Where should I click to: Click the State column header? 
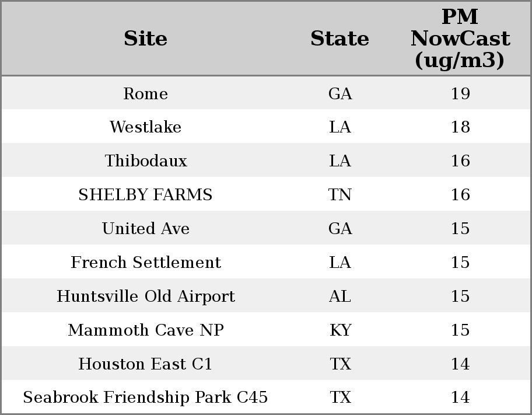339,39
